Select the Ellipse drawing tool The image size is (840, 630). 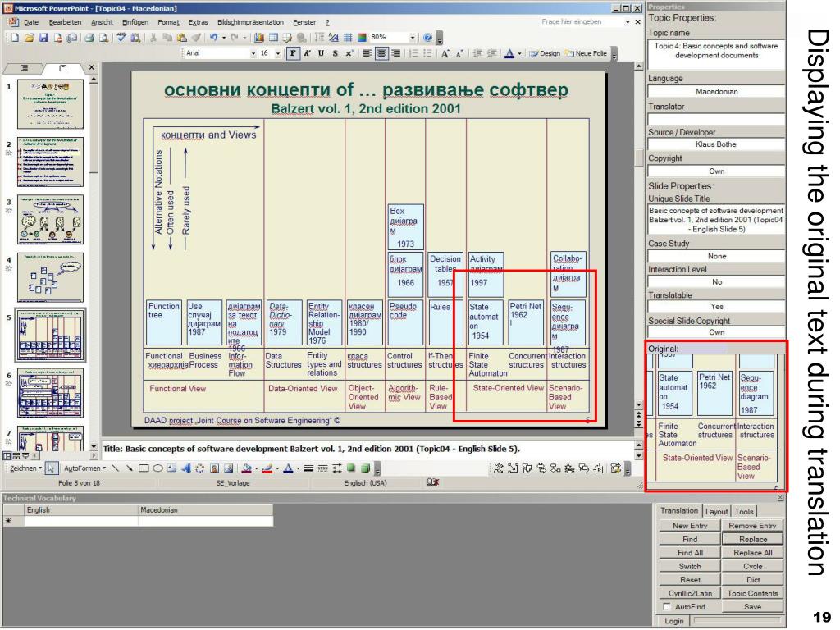click(158, 468)
